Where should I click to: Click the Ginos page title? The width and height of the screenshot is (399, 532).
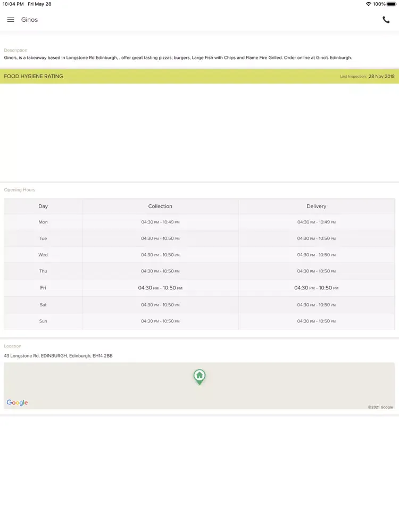pyautogui.click(x=29, y=20)
